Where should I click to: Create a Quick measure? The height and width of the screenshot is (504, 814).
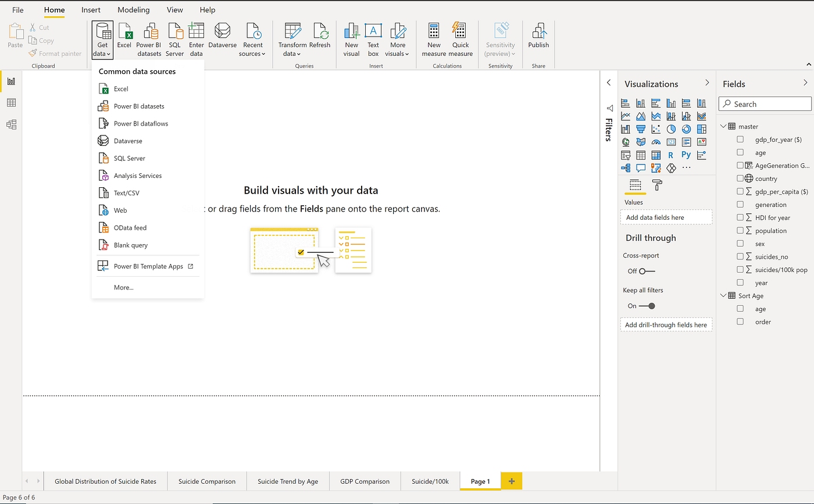click(x=460, y=39)
